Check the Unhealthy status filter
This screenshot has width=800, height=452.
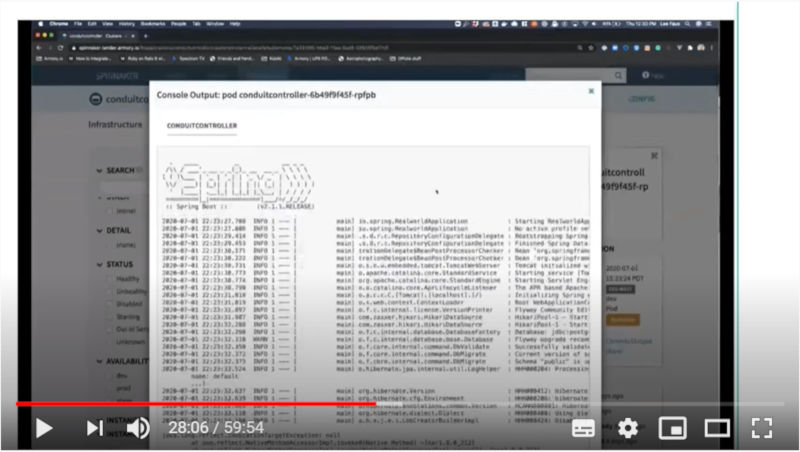coord(110,291)
